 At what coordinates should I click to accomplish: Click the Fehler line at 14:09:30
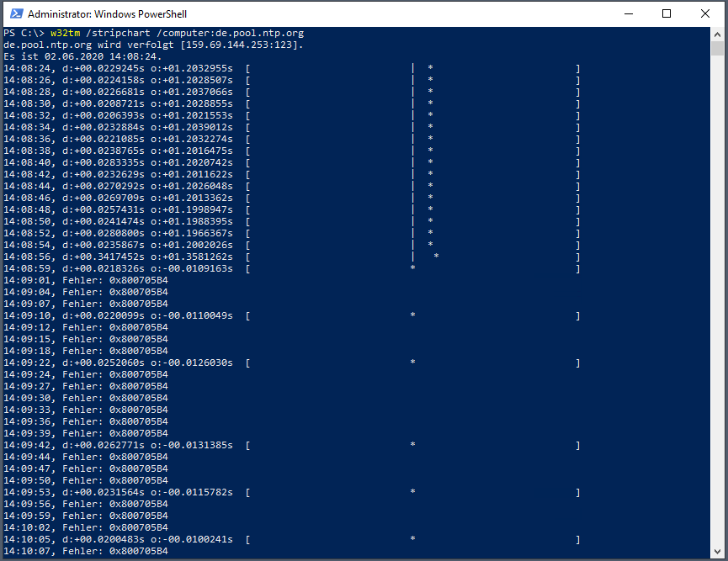[x=86, y=398]
